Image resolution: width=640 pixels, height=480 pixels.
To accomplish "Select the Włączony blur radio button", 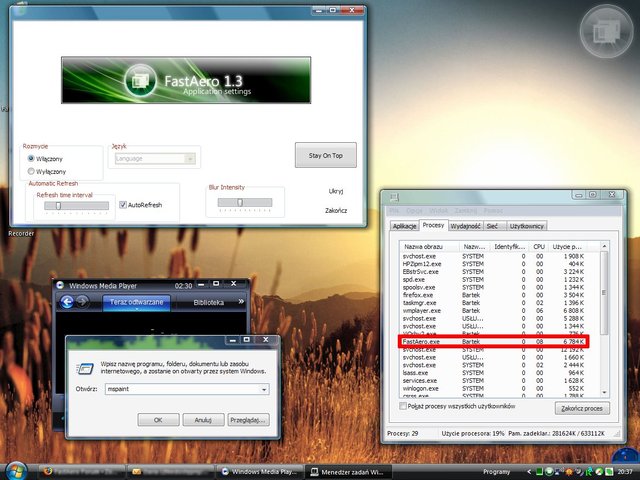I will [x=31, y=158].
